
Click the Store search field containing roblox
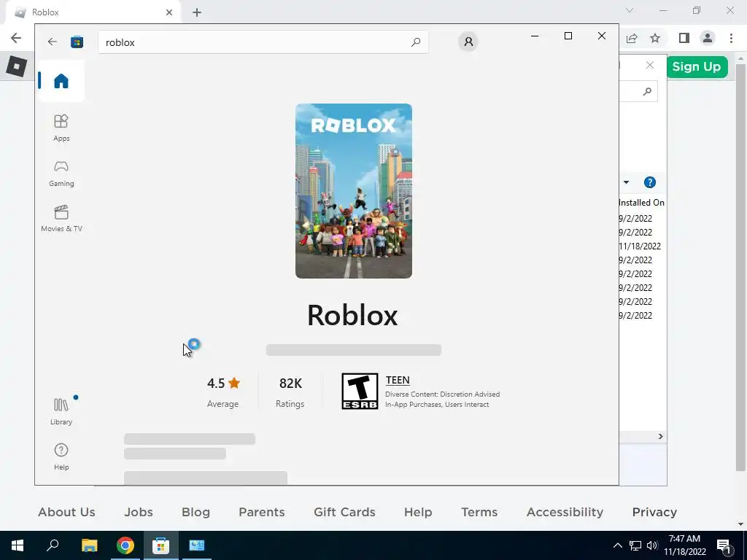tap(263, 42)
